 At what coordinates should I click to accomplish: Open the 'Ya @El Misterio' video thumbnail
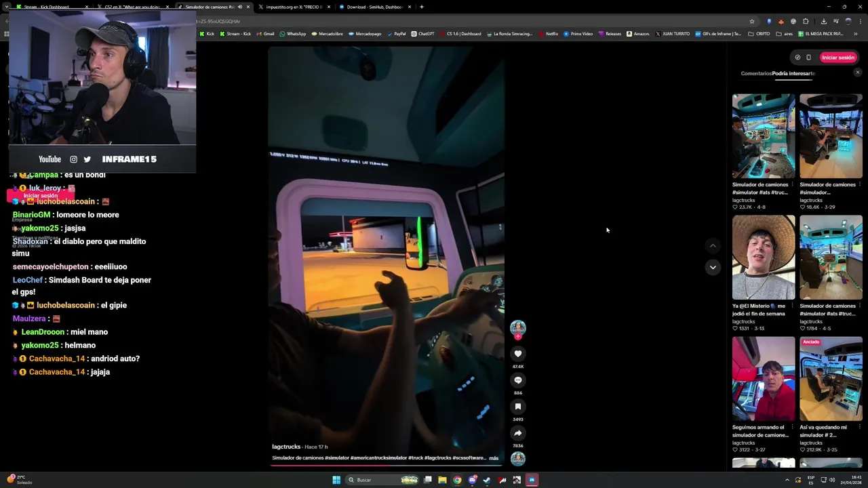(x=764, y=258)
